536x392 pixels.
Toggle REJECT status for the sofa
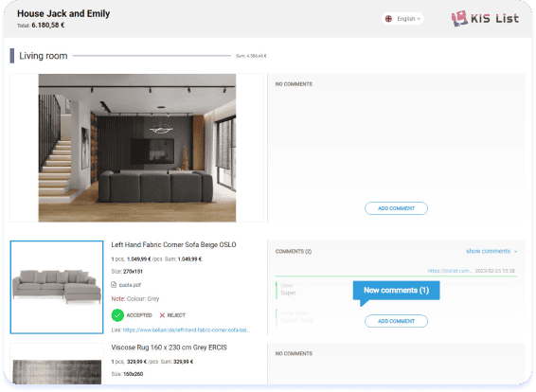pos(172,315)
